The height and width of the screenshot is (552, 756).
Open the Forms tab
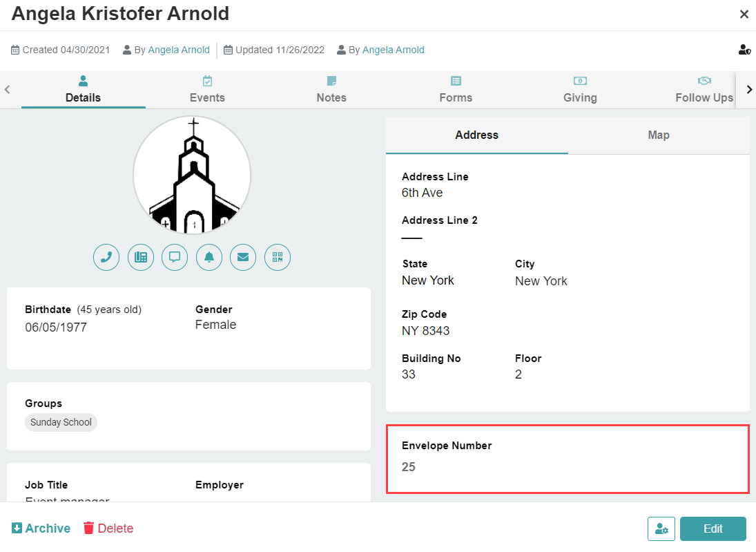click(456, 90)
